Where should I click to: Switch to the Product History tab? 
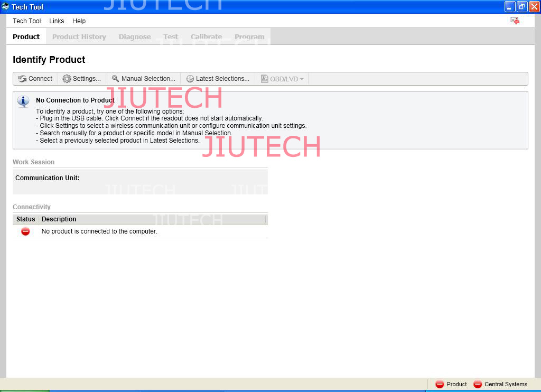pos(79,37)
